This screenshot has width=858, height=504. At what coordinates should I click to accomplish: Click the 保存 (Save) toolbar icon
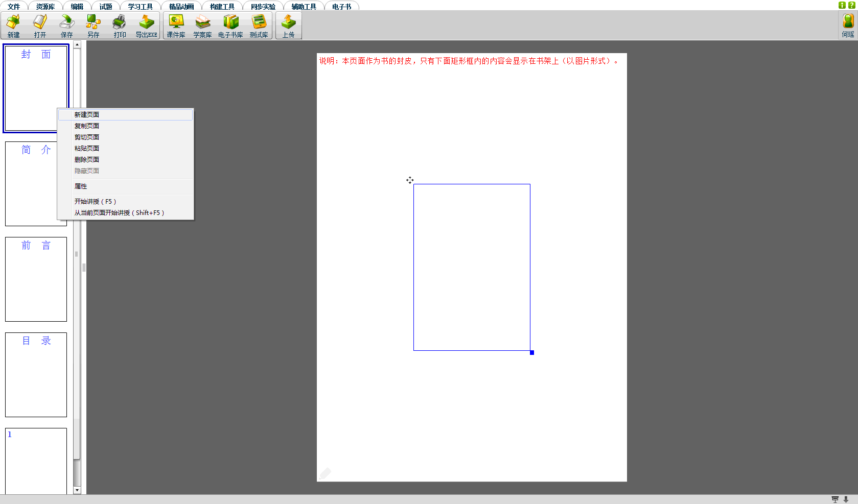(x=67, y=26)
